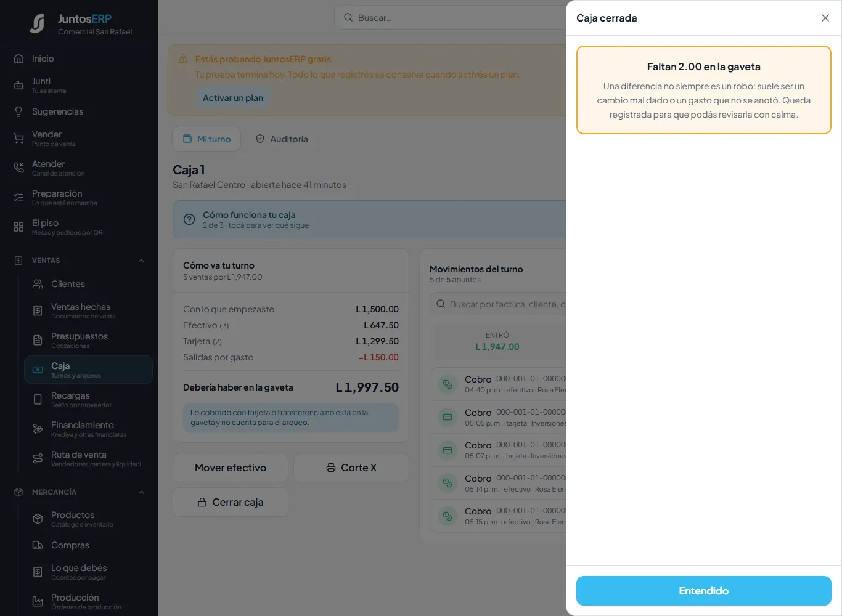Click the Ventas hechas receipt icon
Image resolution: width=842 pixels, height=616 pixels.
pyautogui.click(x=38, y=310)
